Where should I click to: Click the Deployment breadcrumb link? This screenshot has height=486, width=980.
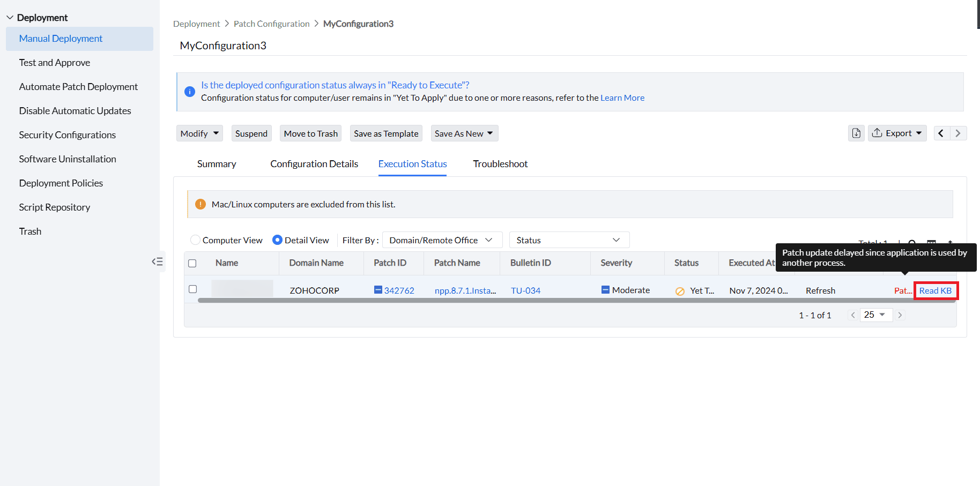196,24
